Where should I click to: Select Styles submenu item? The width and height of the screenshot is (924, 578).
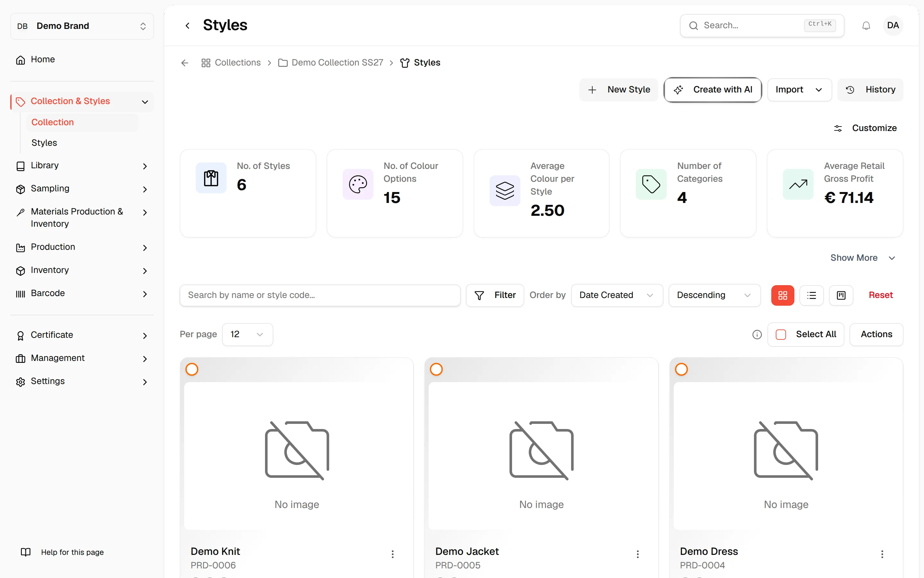coord(82,143)
